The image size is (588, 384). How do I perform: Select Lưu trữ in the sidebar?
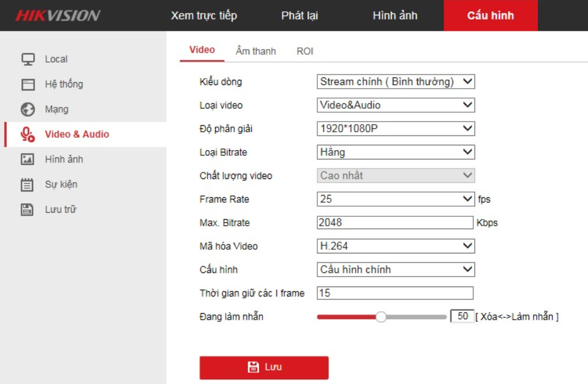click(60, 209)
